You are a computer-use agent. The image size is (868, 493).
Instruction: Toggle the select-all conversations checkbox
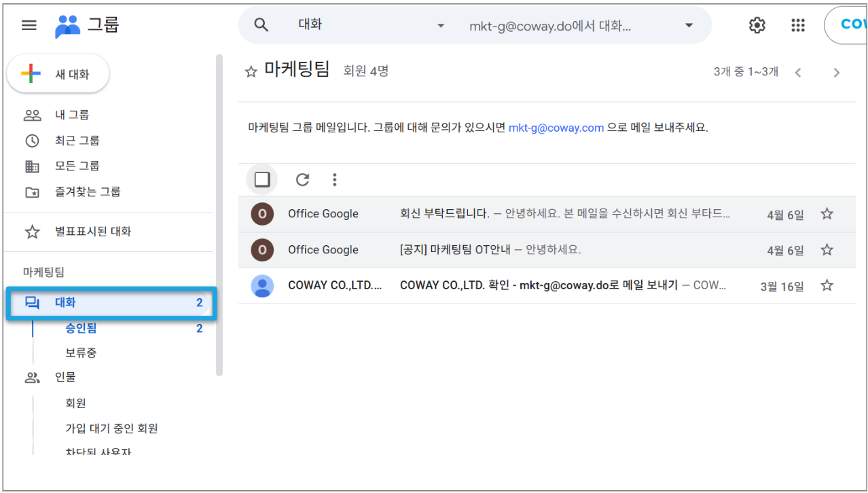click(x=262, y=179)
